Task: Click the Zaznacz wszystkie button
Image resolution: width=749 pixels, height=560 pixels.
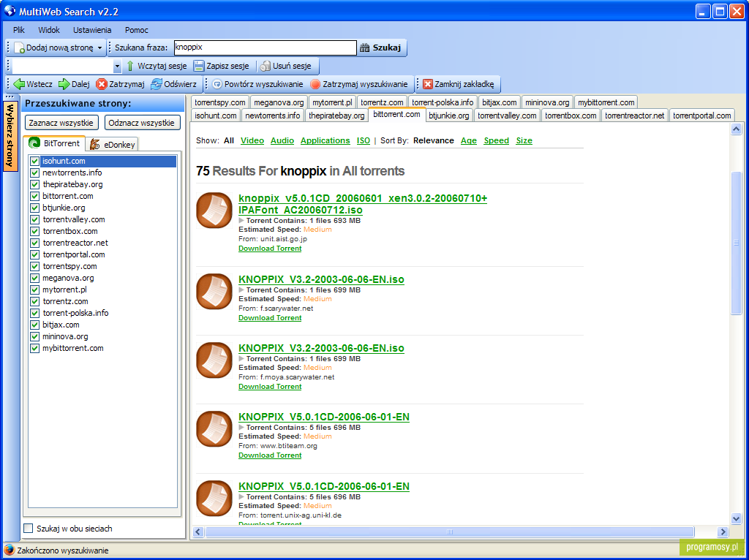Action: click(x=62, y=123)
